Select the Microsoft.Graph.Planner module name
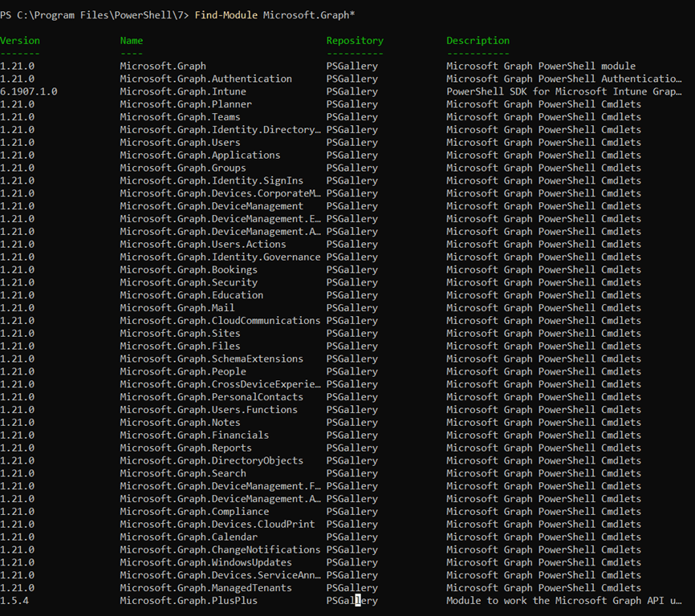The height and width of the screenshot is (616, 695). click(x=185, y=104)
